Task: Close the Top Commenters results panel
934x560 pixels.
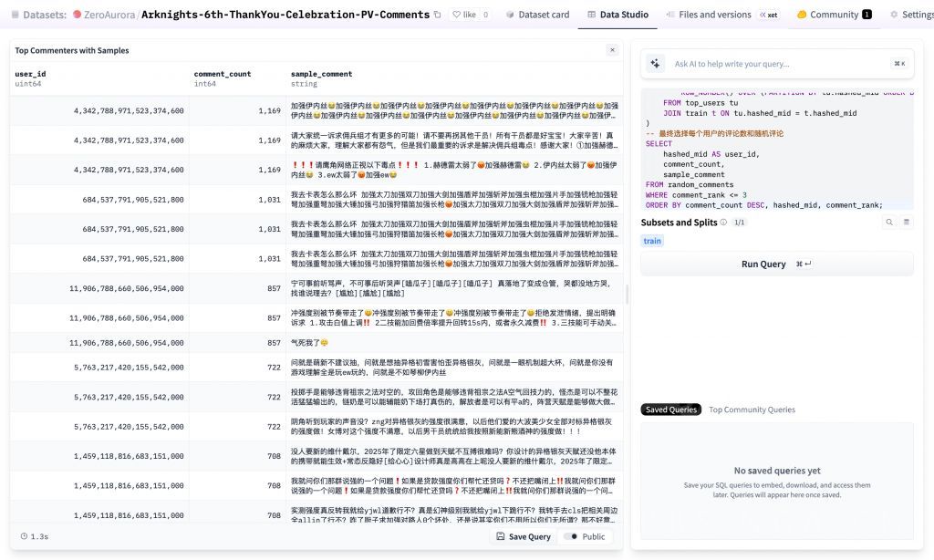Action: 612,50
